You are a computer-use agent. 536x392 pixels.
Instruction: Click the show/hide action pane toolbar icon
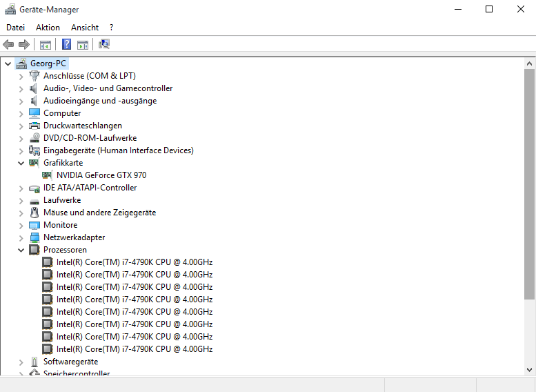coord(82,44)
